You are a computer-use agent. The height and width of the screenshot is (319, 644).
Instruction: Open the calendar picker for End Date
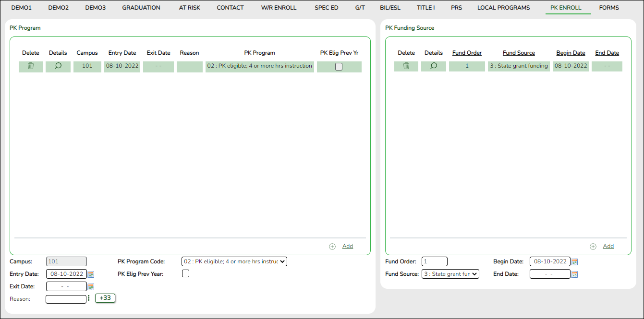click(574, 274)
